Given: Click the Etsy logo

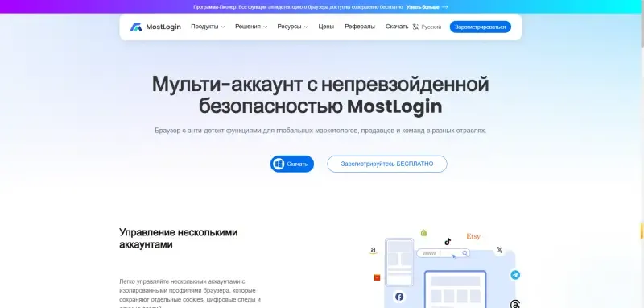Looking at the screenshot, I should pos(473,236).
